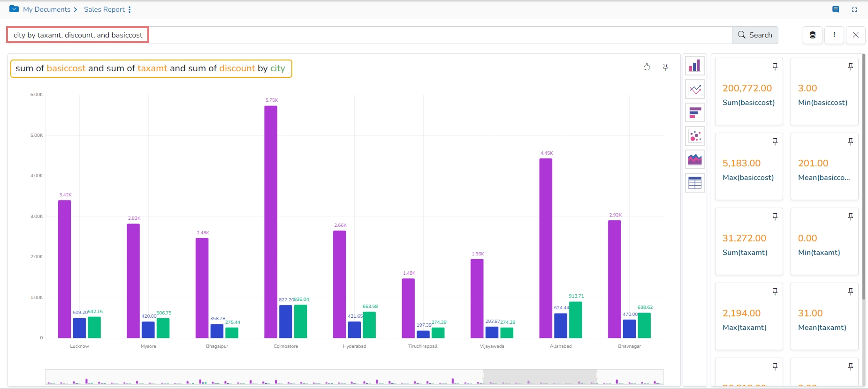Like the chart with thumbs-up icon
This screenshot has width=868, height=389.
point(647,67)
